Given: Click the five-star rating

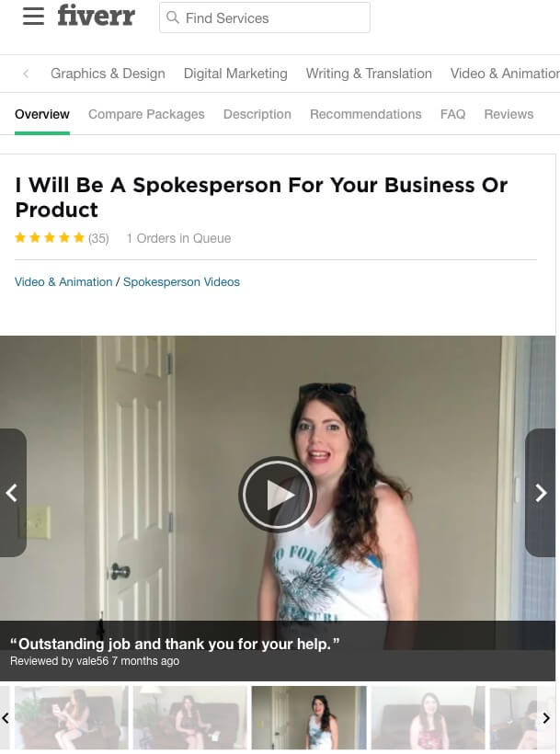Looking at the screenshot, I should tap(50, 238).
